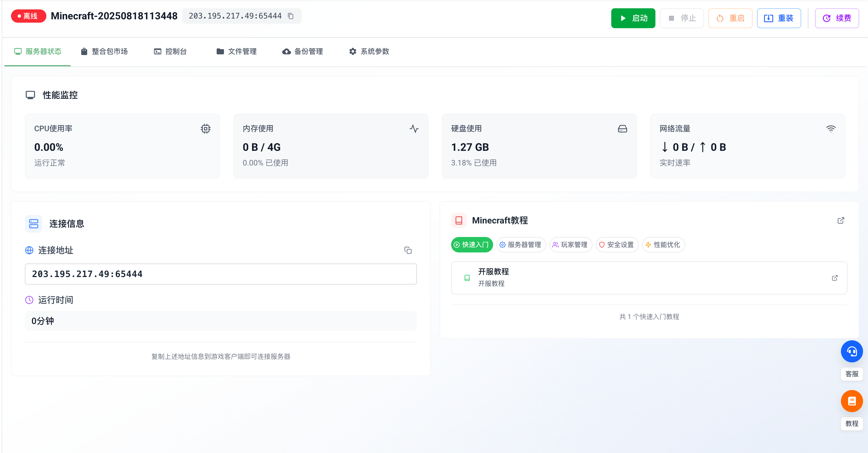The image size is (868, 453).
Task: Click 共 1 个快速入门教程 text
Action: pyautogui.click(x=649, y=317)
